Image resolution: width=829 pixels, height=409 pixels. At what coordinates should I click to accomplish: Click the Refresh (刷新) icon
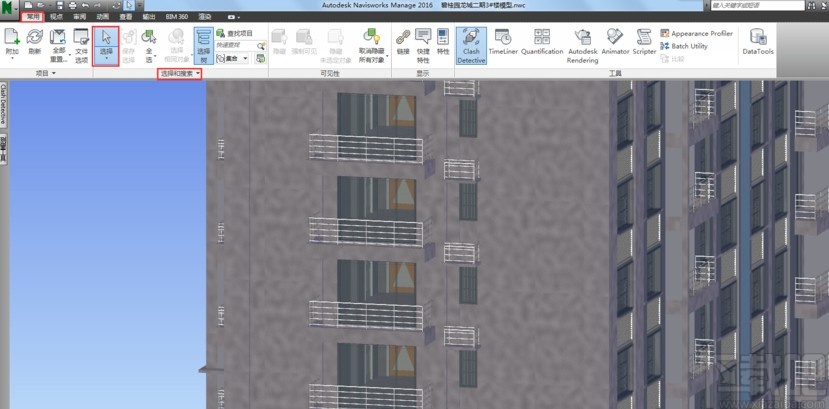pyautogui.click(x=35, y=44)
